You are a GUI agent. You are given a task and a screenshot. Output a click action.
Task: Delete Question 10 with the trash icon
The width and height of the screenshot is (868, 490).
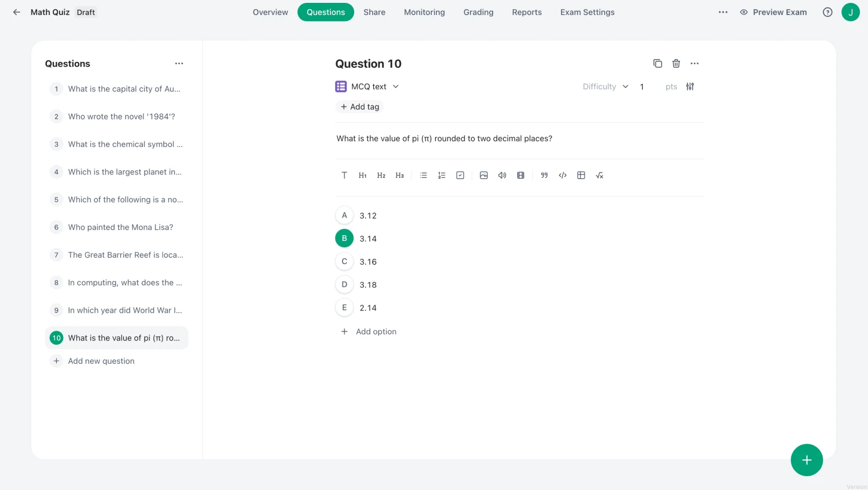(x=676, y=64)
